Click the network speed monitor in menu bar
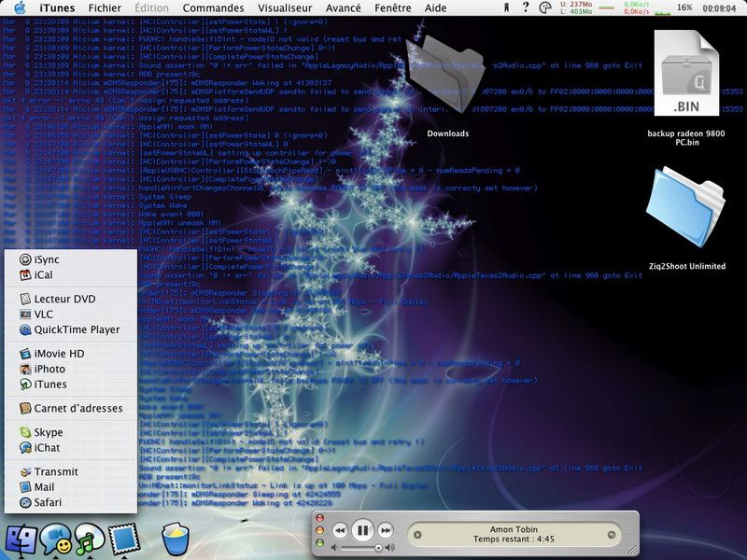 [x=637, y=7]
